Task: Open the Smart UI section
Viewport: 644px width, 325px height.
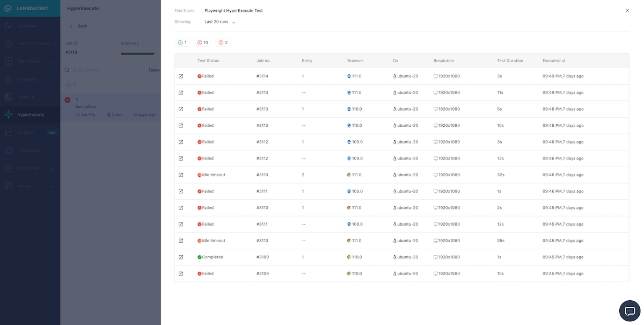Action: (8, 96)
